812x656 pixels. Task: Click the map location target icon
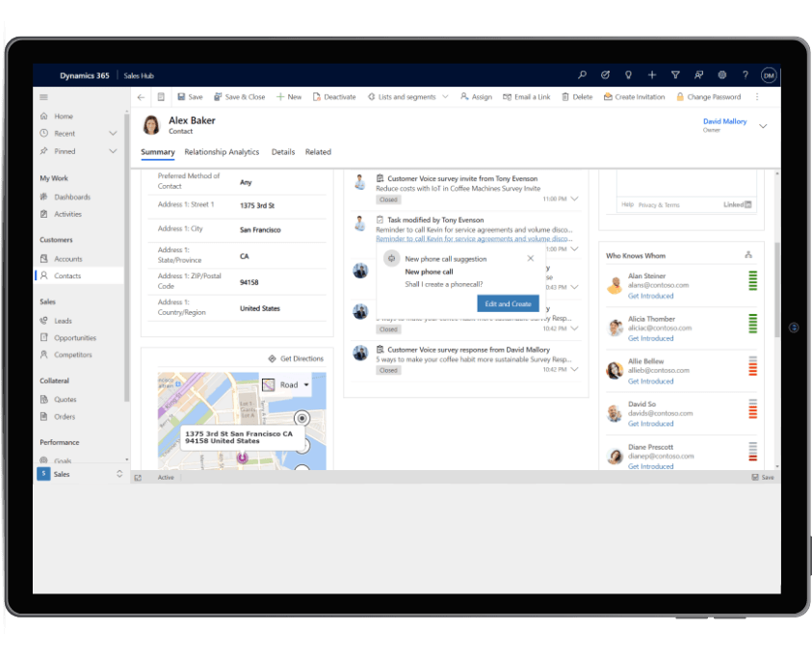coord(301,418)
